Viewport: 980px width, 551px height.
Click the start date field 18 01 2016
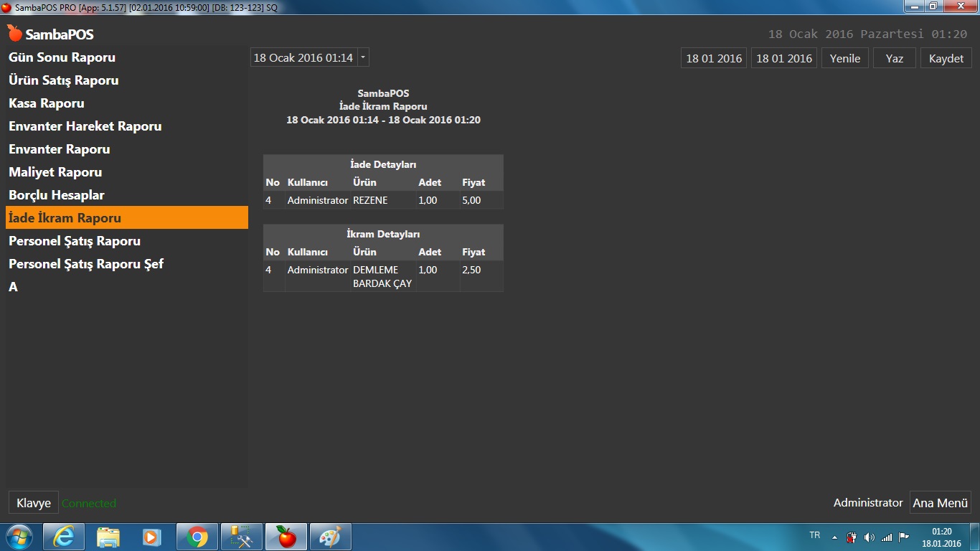pos(714,58)
